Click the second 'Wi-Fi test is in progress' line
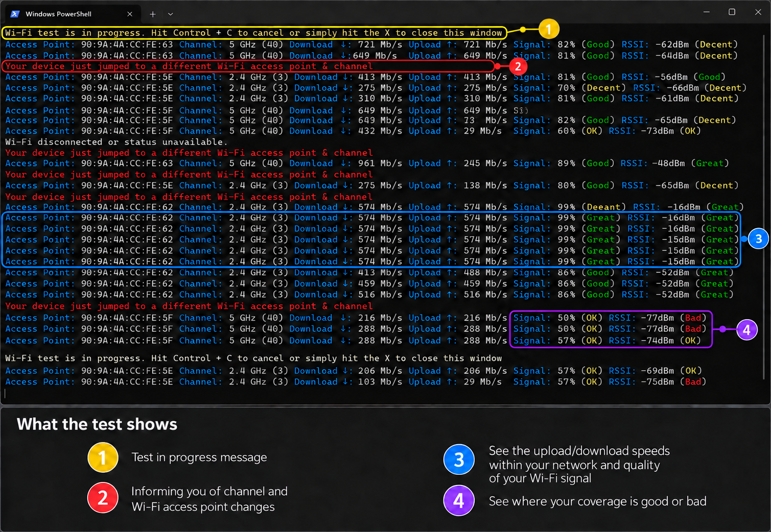The height and width of the screenshot is (532, 771). 254,358
